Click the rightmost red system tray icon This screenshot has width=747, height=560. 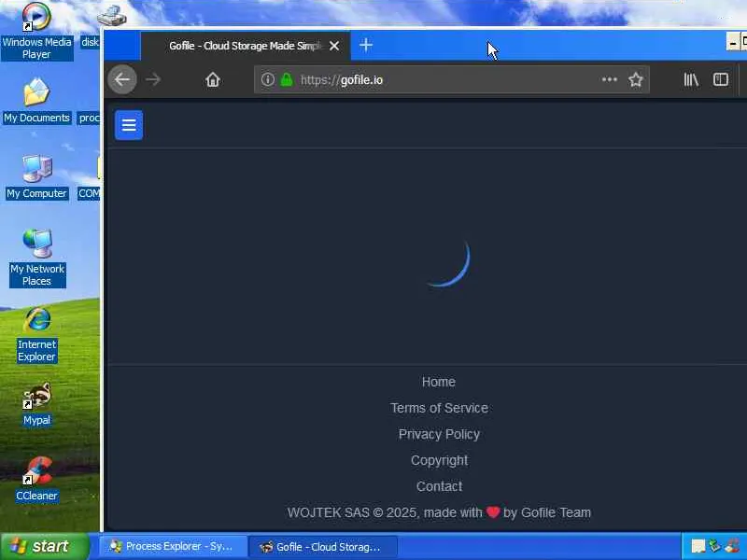pyautogui.click(x=733, y=546)
